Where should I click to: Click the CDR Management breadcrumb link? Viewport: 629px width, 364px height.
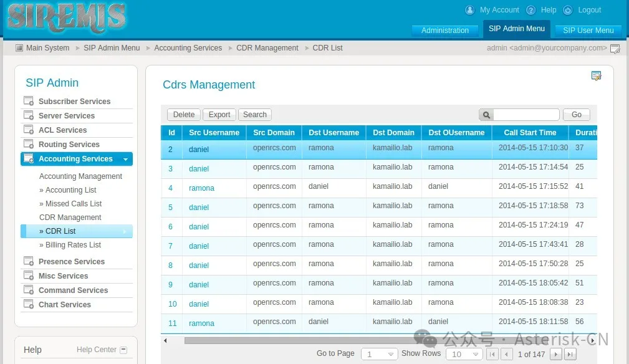coord(267,48)
